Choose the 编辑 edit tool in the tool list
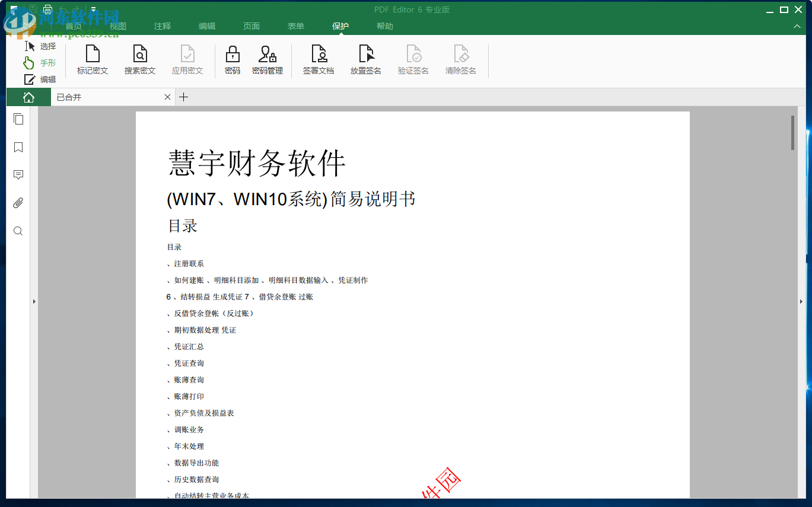 pos(40,79)
